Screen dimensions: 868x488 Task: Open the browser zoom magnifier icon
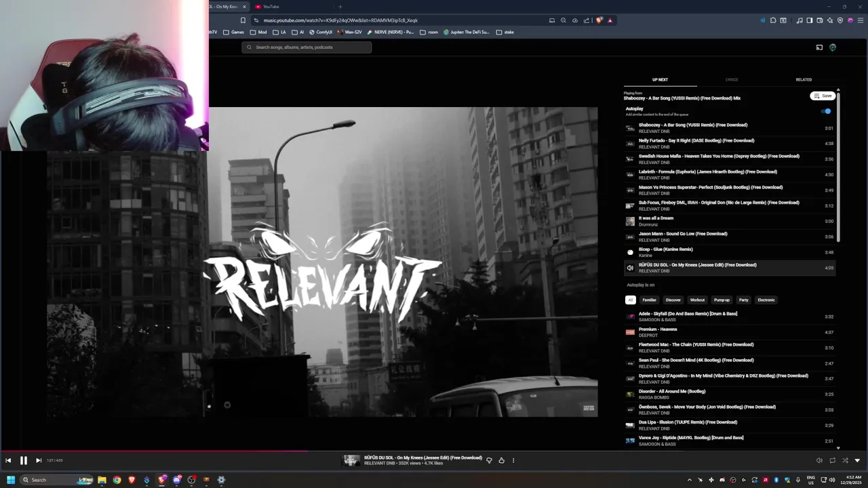tap(564, 20)
